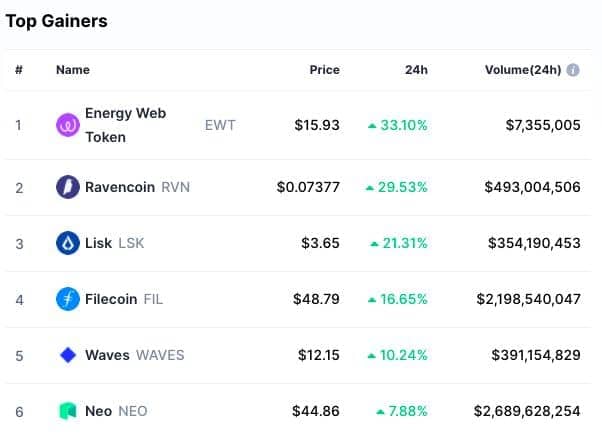Screen dimensions: 602x436
Task: Click the Volume(24h) info icon
Action: point(573,70)
